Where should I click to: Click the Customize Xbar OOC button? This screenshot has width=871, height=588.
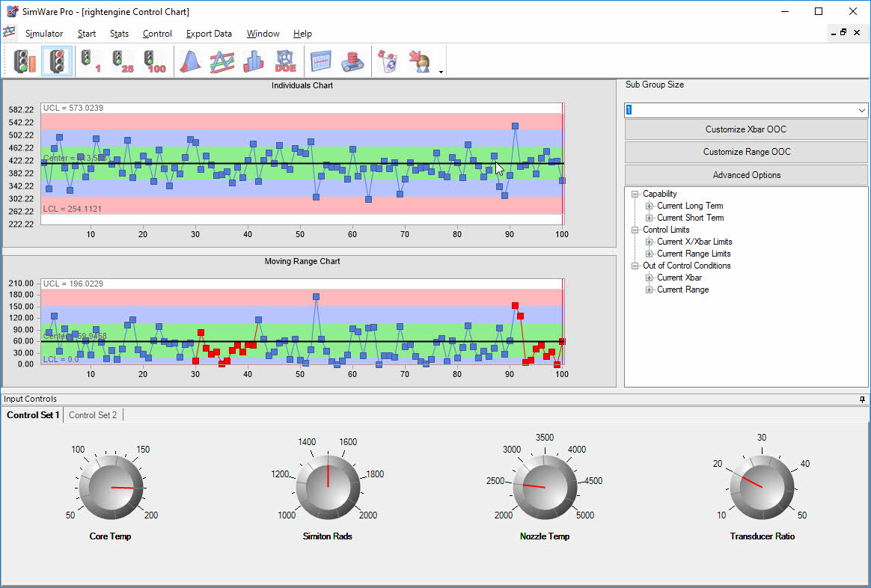click(746, 129)
